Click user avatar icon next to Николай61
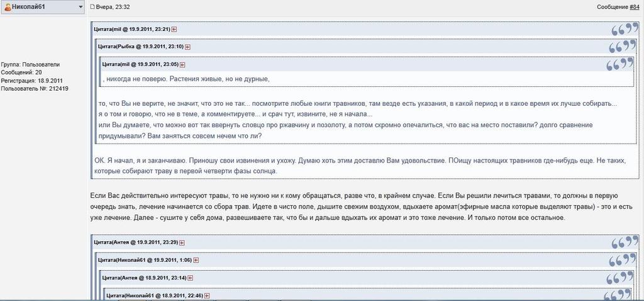 [7, 7]
